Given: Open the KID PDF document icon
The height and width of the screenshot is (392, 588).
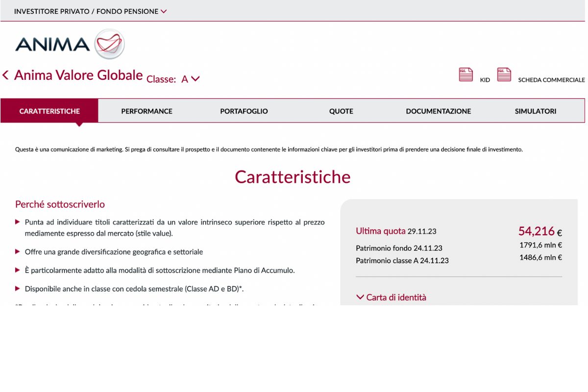Looking at the screenshot, I should (x=465, y=74).
